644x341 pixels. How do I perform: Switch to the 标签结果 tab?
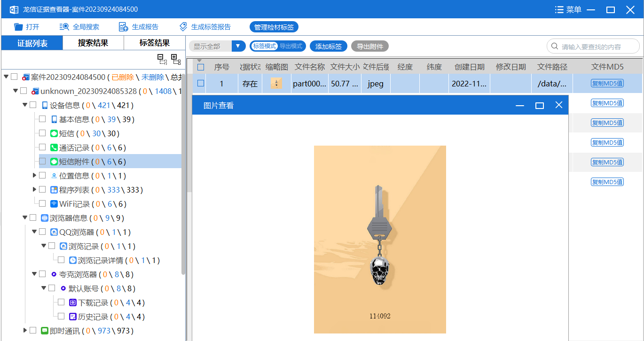pyautogui.click(x=154, y=43)
